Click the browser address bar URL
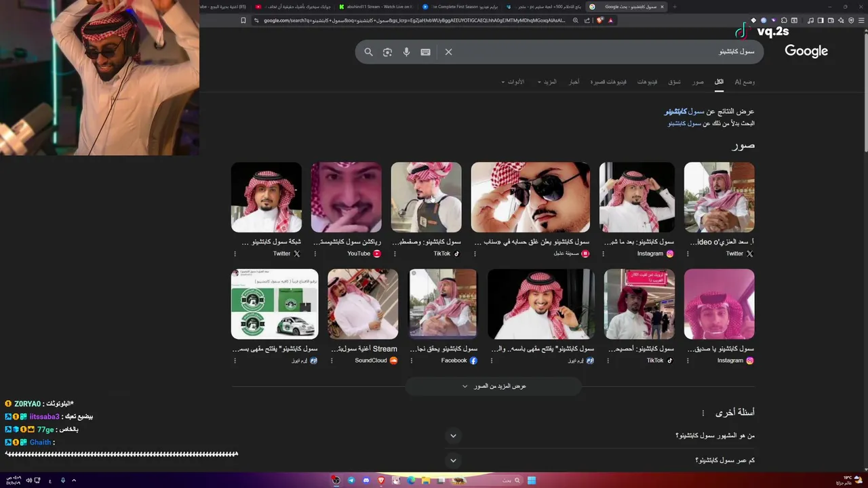Screen dimensions: 868x488 (x=414, y=20)
